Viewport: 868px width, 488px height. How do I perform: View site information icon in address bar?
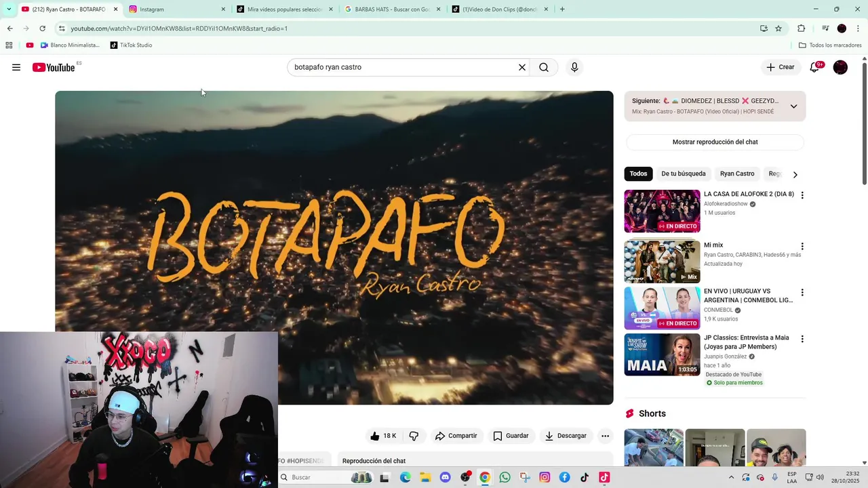[62, 28]
